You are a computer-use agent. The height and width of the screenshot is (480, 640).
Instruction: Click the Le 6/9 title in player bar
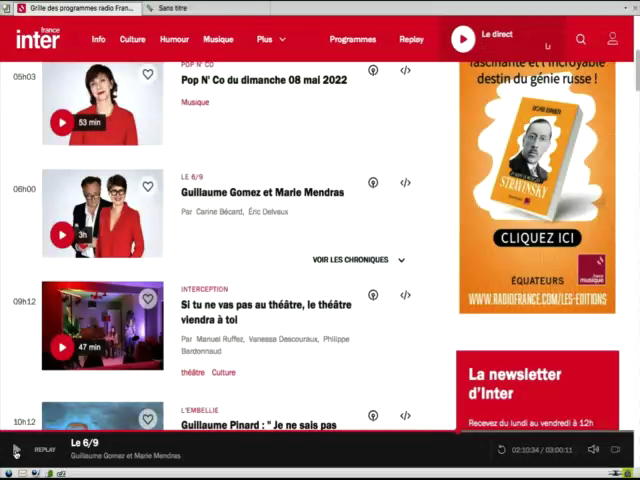[x=84, y=443]
